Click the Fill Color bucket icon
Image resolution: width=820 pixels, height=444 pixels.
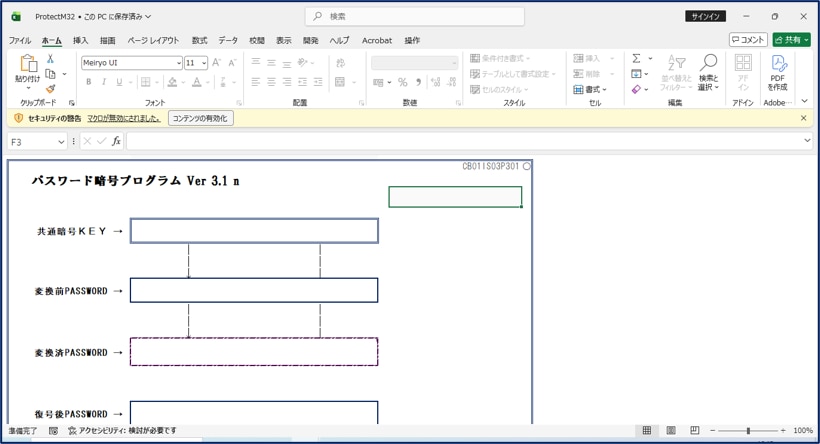click(x=172, y=82)
